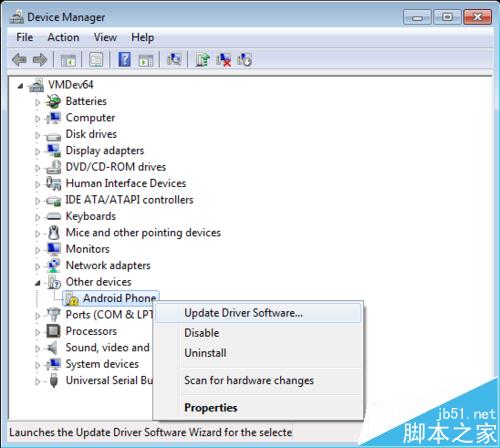This screenshot has width=500, height=448.
Task: Select the IDE ATA/ATAPI controllers label
Action: click(129, 200)
